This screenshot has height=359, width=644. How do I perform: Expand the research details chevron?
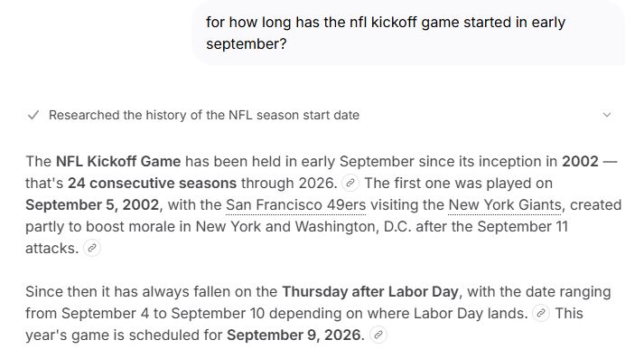tap(607, 115)
